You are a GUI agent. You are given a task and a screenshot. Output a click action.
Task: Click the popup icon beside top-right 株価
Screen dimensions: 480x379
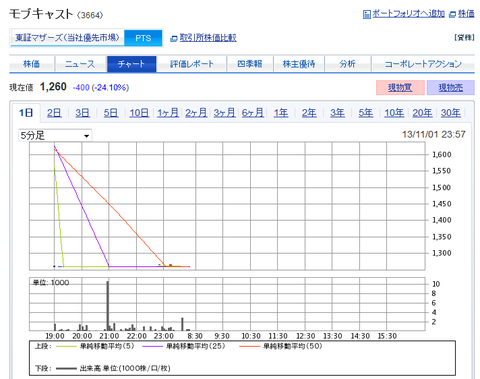(452, 14)
